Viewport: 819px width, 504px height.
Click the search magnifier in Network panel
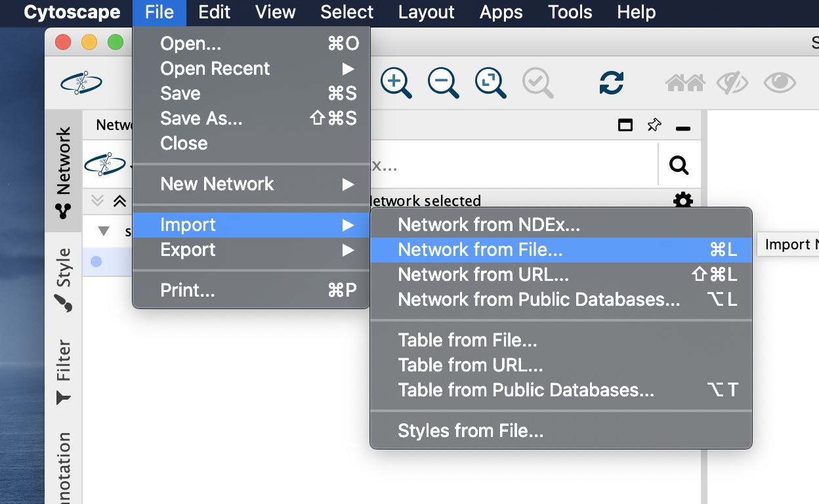point(679,165)
